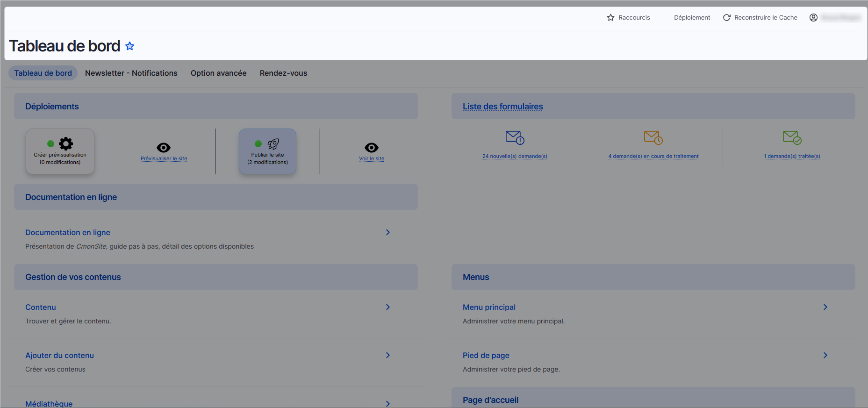
Task: Open the Liste des formulaires link
Action: coord(502,107)
